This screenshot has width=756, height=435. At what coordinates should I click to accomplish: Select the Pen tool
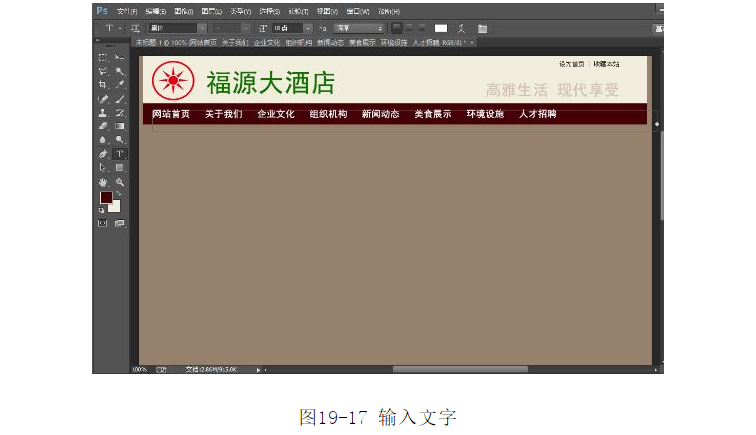point(103,154)
